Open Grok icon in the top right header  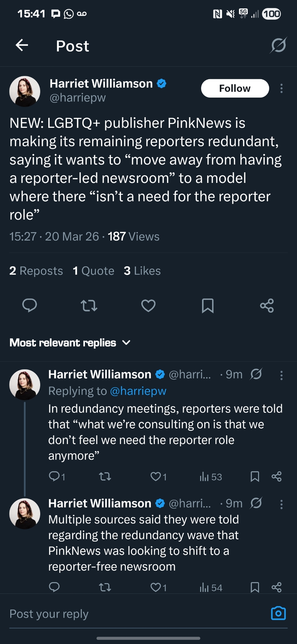pos(278,45)
